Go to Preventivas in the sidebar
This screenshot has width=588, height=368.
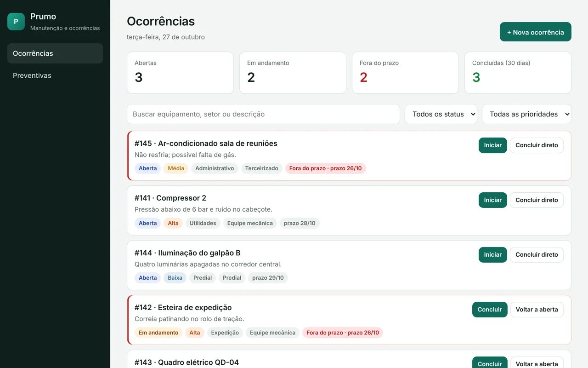55,75
